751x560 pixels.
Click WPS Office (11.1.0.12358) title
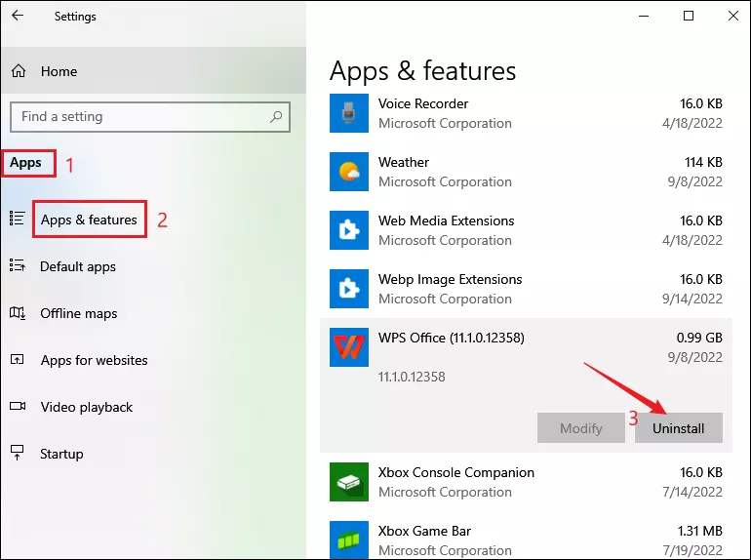click(x=452, y=338)
